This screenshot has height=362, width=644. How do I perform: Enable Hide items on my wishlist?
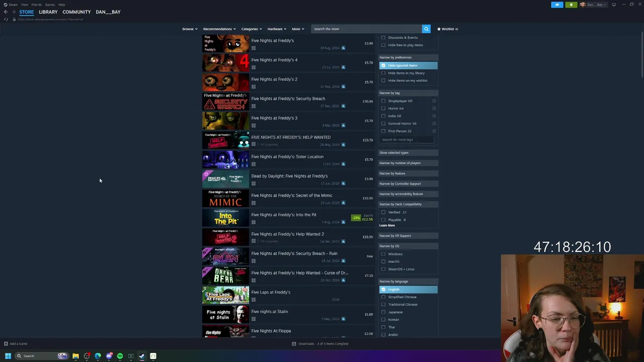click(x=383, y=80)
